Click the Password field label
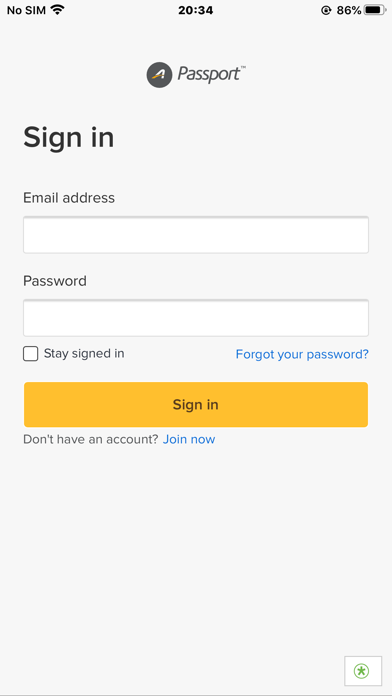The image size is (392, 696). (x=55, y=281)
